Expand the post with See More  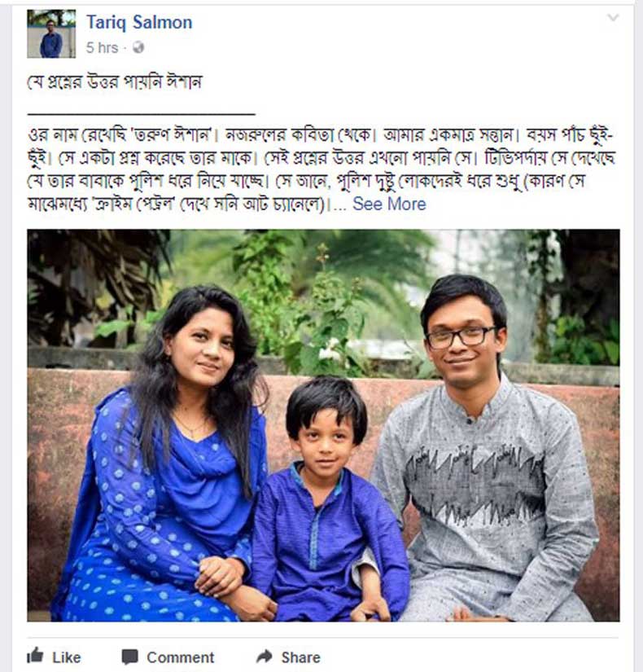(x=389, y=204)
